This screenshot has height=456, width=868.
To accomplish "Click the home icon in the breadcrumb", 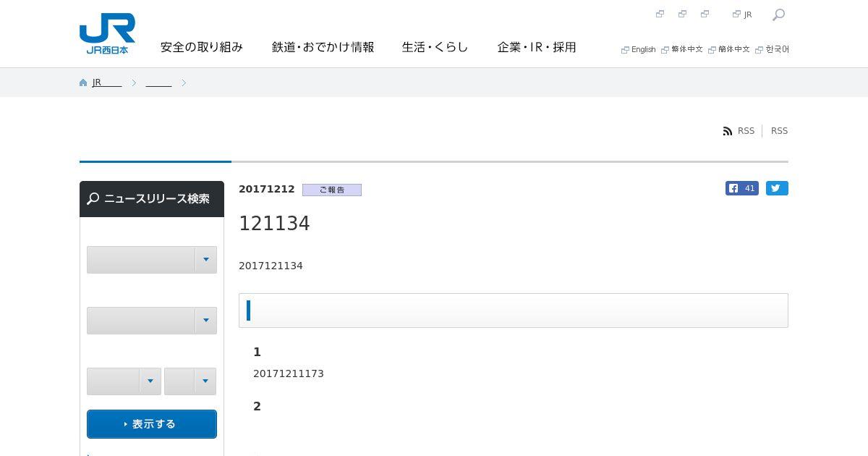I will pos(83,83).
